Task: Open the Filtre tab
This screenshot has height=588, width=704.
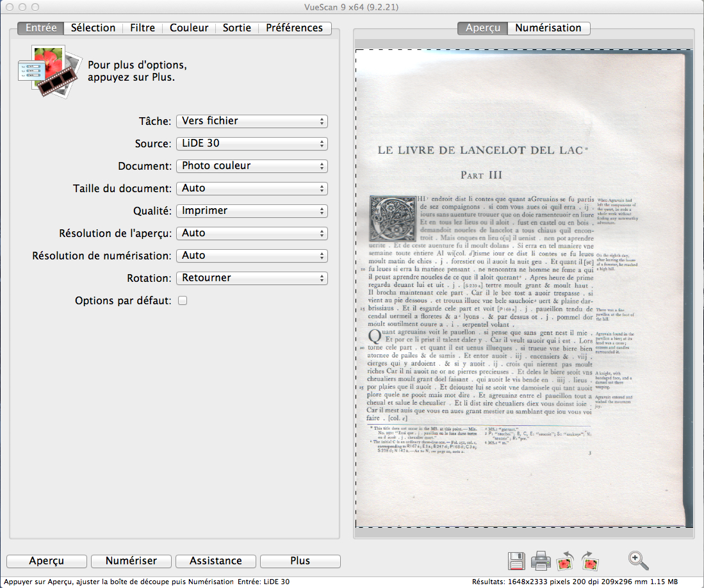Action: click(x=142, y=28)
